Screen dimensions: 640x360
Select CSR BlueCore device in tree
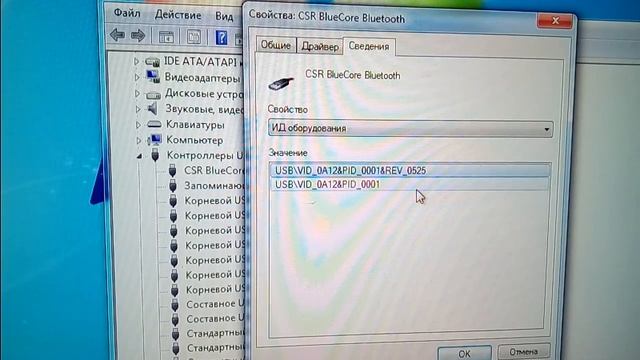(214, 170)
